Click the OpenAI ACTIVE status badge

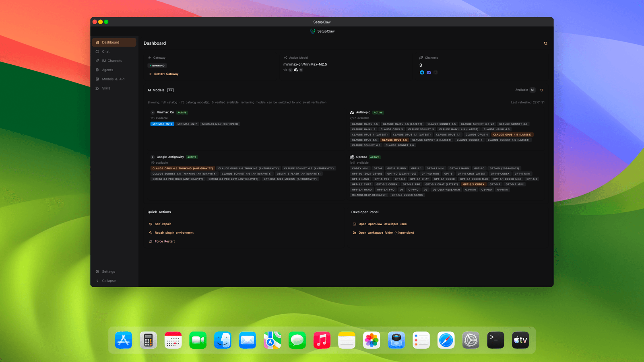point(375,157)
